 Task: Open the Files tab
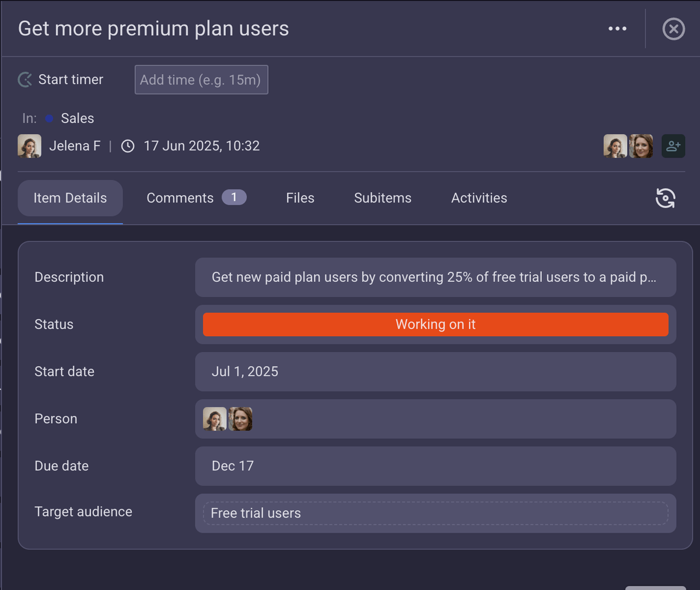[300, 198]
